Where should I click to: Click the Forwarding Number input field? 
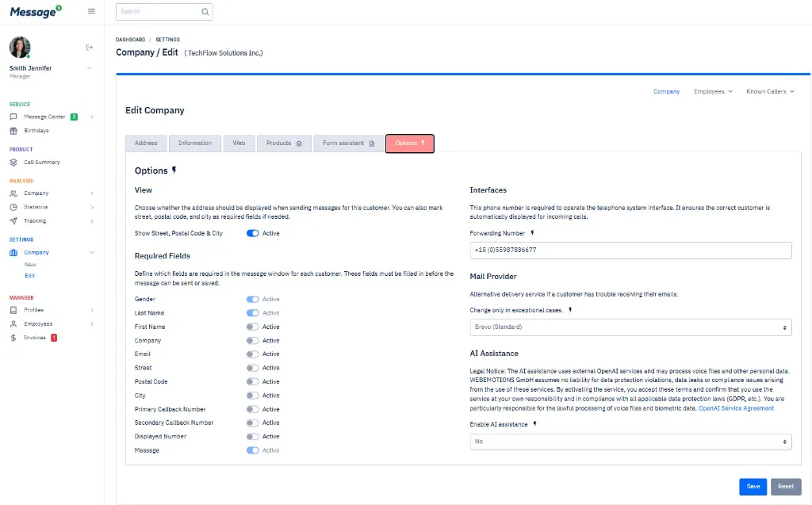coord(630,251)
